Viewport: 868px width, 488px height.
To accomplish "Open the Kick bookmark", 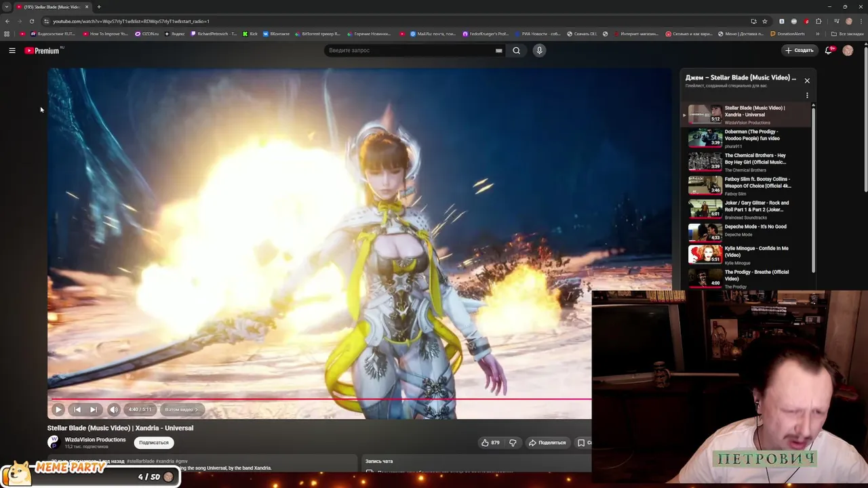I will pyautogui.click(x=250, y=34).
